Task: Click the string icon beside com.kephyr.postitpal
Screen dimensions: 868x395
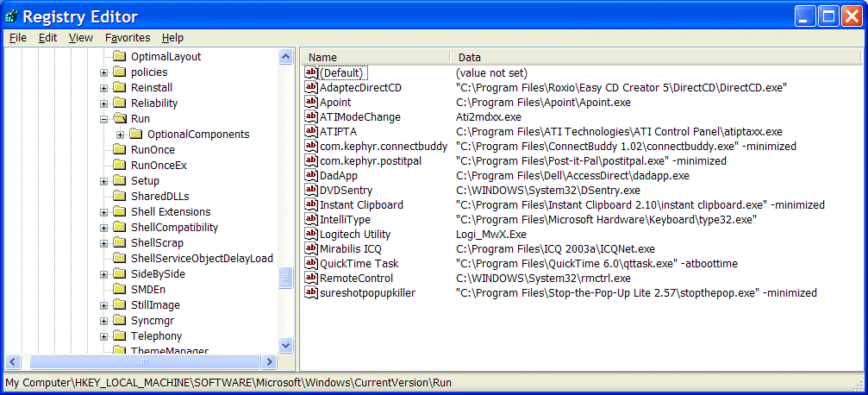Action: point(311,160)
